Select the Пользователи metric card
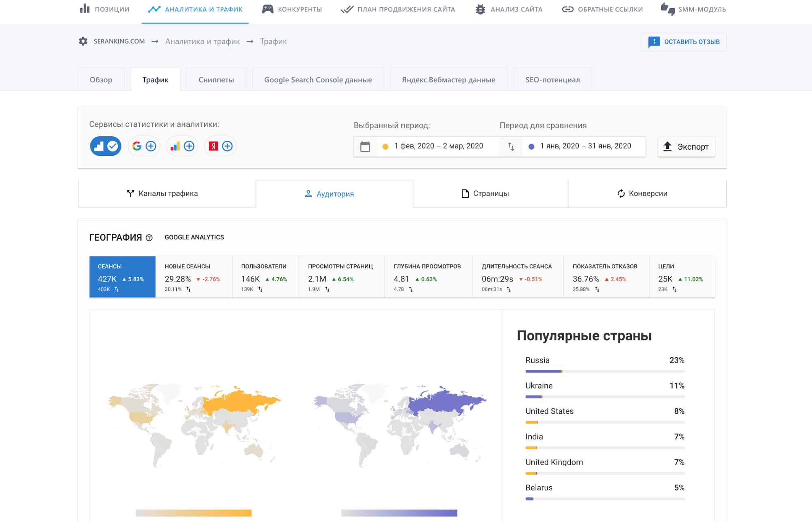 pos(265,277)
